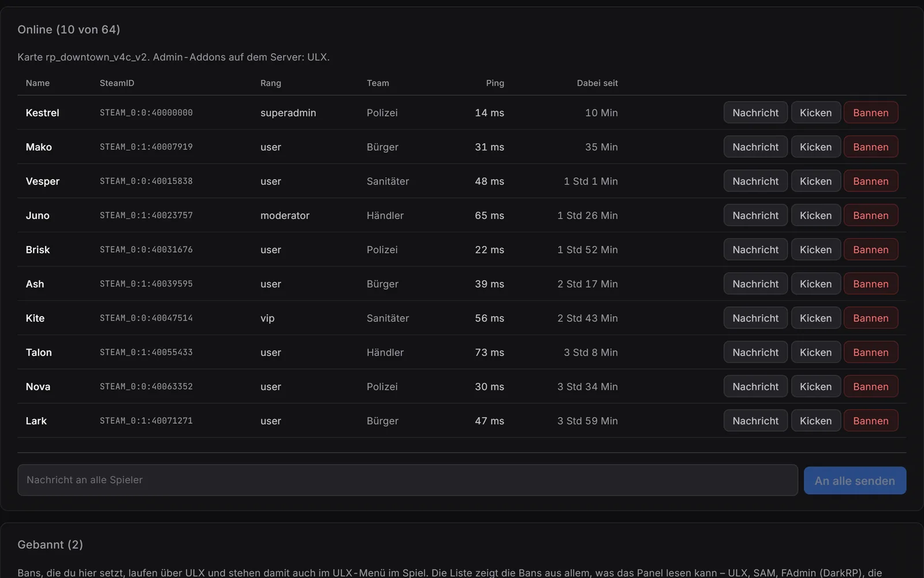Ban player Mako
Viewport: 924px width, 578px height.
tap(871, 147)
